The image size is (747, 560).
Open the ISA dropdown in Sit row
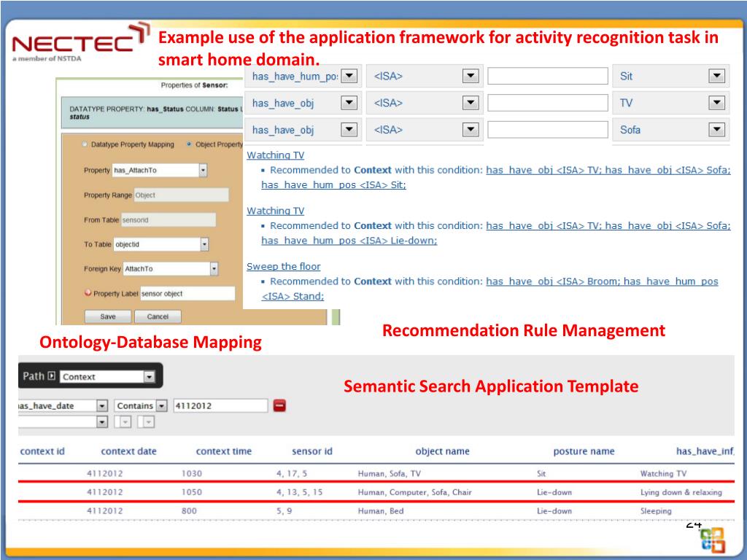tap(471, 76)
